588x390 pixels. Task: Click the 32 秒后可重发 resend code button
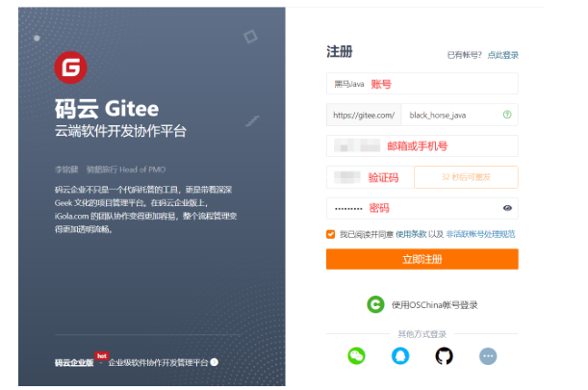pos(466,177)
